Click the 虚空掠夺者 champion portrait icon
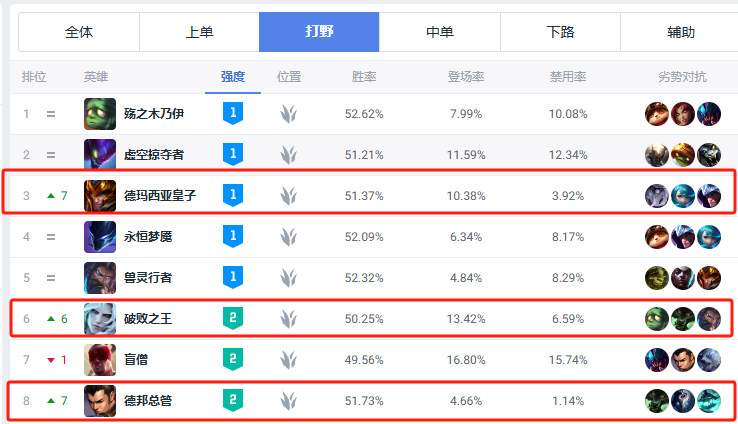Screen dimensions: 738x424 [99, 155]
